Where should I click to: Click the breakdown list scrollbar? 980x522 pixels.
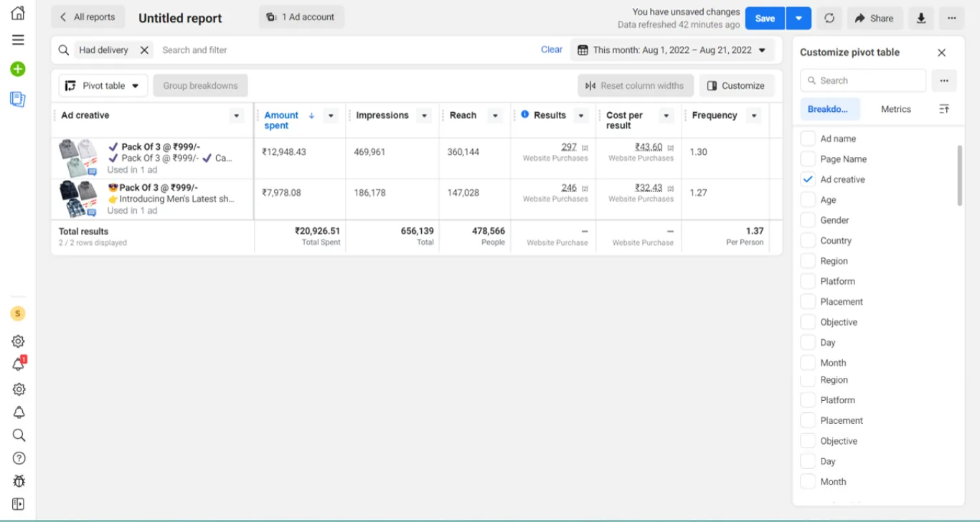[x=960, y=176]
